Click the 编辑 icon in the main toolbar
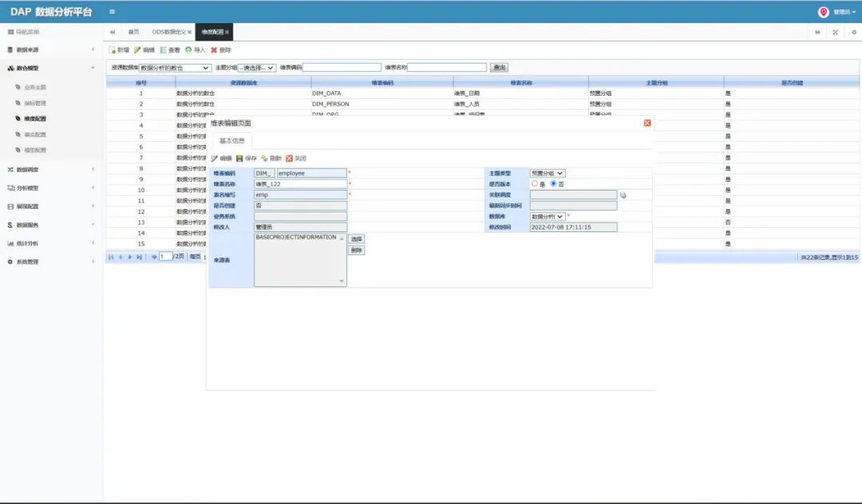 click(137, 50)
